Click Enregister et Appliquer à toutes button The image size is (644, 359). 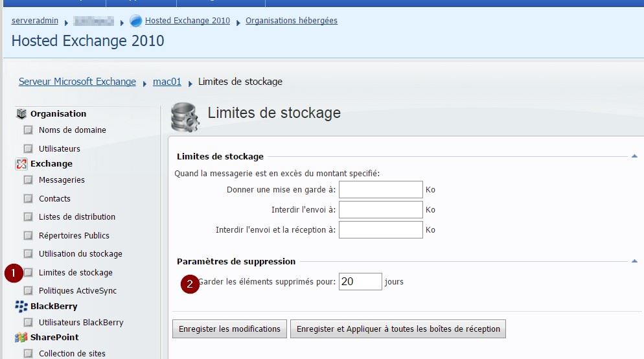click(x=398, y=329)
